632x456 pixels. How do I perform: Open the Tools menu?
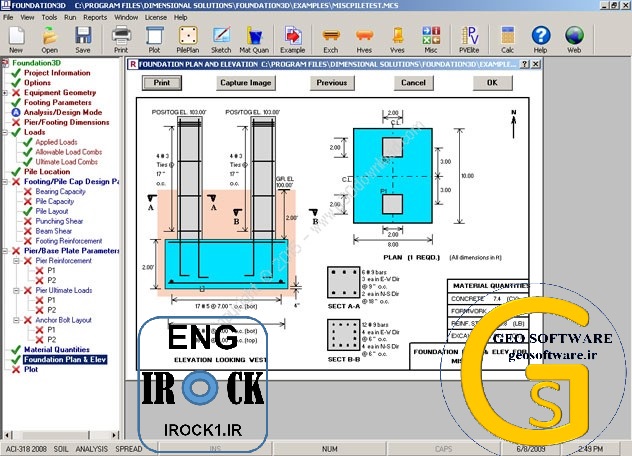tap(49, 17)
